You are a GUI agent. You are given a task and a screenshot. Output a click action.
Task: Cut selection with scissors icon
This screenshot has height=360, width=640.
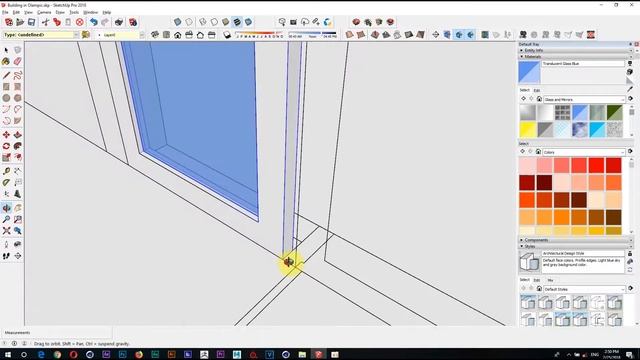45,22
